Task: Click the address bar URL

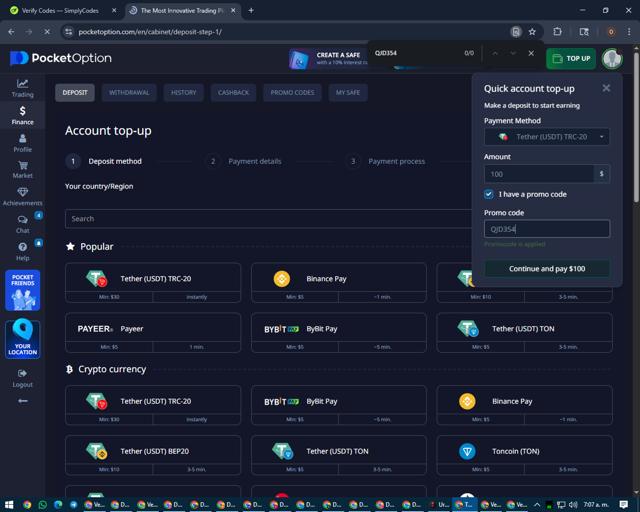Action: 150,32
